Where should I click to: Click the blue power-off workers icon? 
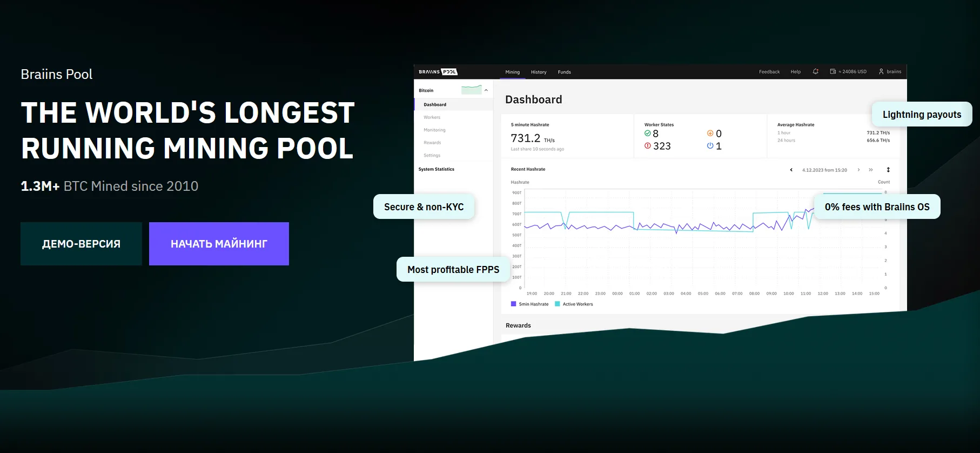coord(710,146)
